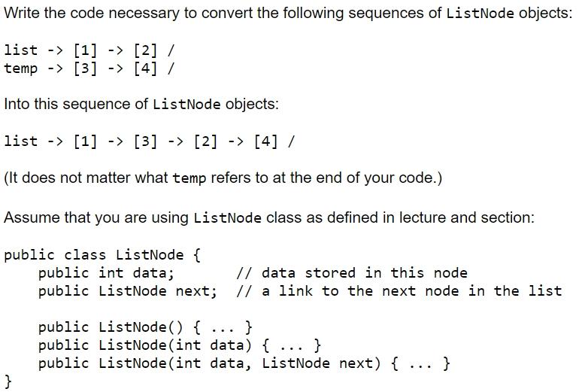Click the comment about link to next node
The width and height of the screenshot is (588, 392).
click(x=399, y=291)
